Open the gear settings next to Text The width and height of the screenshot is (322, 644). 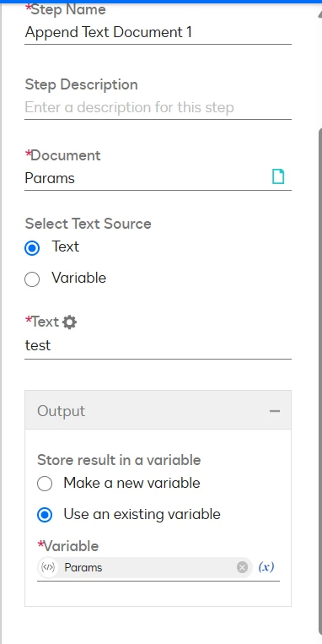69,322
